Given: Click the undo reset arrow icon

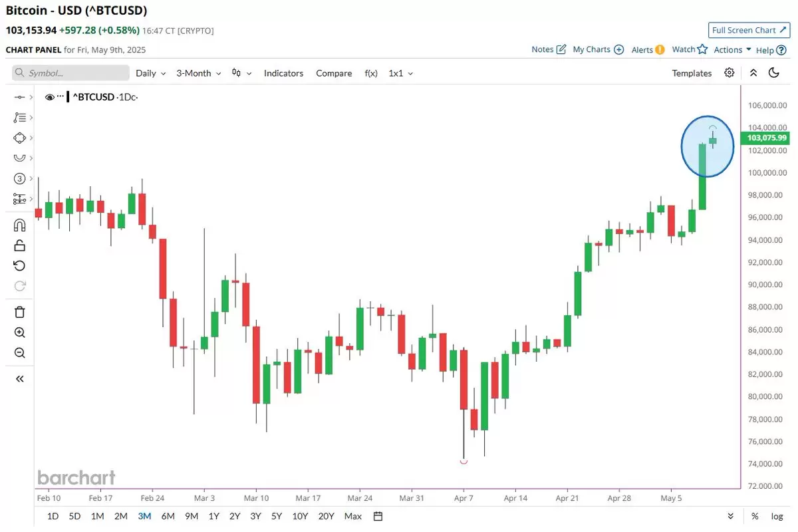Looking at the screenshot, I should click(19, 266).
